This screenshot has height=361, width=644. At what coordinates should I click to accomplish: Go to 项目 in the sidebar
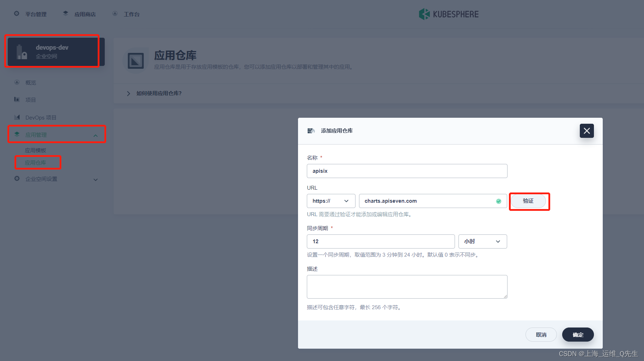[x=31, y=100]
